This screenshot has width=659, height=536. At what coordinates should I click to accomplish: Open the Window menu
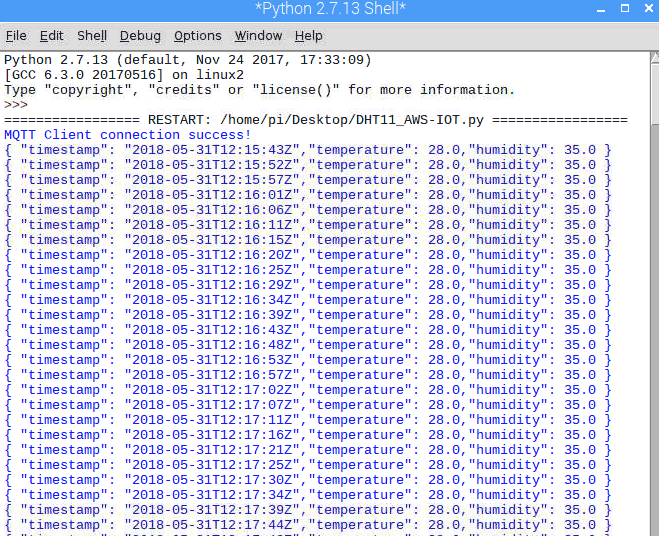coord(258,36)
